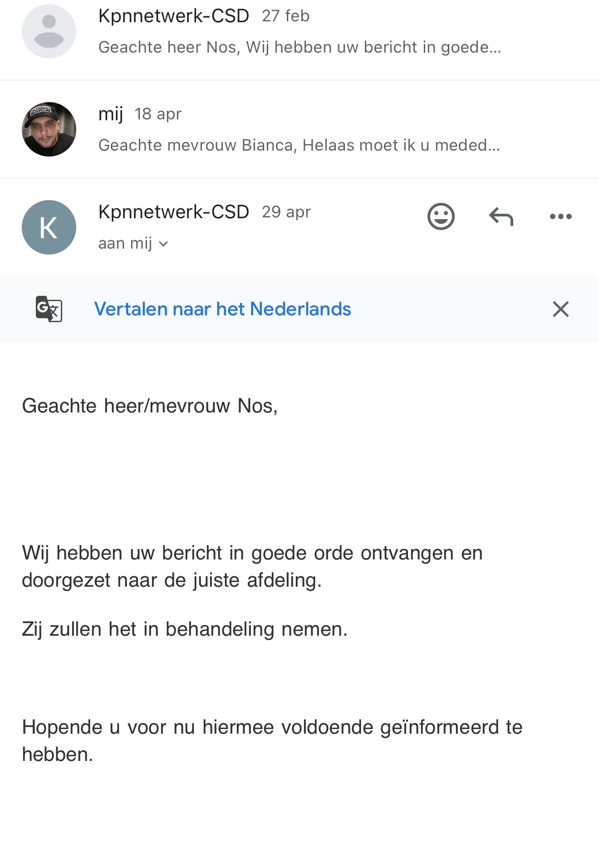This screenshot has width=599, height=868.
Task: Expand the 'aan mij' recipient details
Action: [x=133, y=244]
